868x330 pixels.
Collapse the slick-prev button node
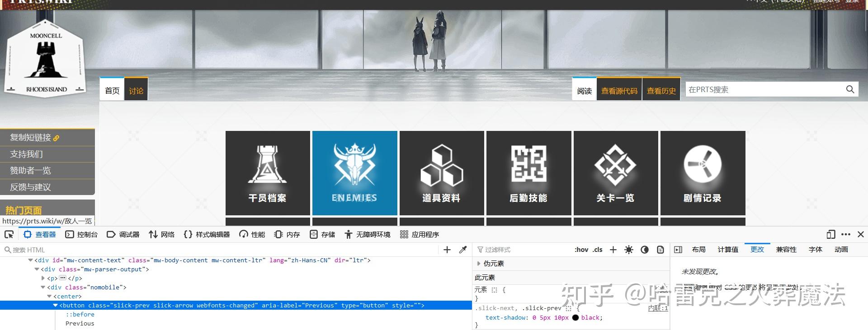pyautogui.click(x=56, y=306)
